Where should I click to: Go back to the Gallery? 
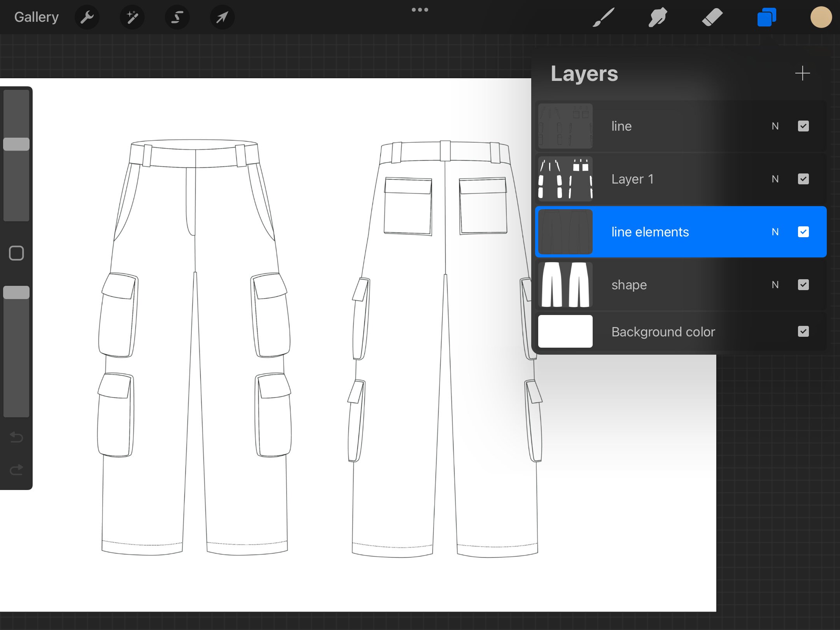[x=36, y=17]
